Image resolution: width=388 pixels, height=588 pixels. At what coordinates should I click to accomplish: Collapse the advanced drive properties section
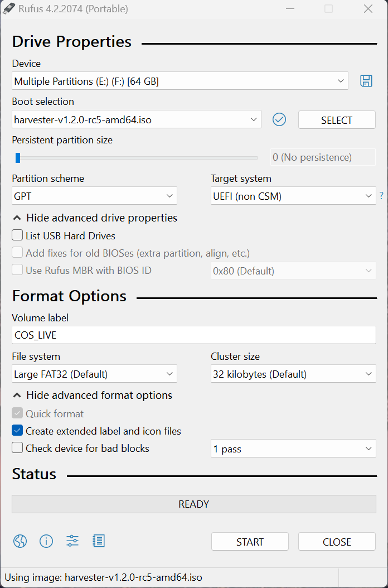[x=94, y=218]
